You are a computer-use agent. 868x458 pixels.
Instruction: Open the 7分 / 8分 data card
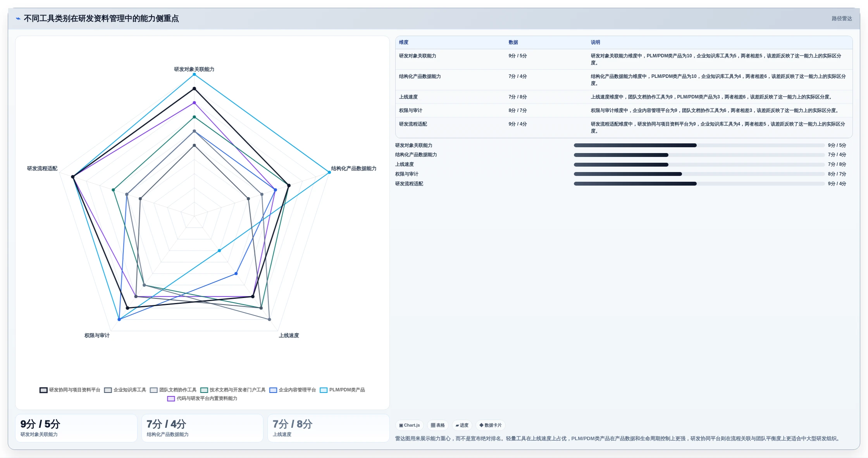pyautogui.click(x=329, y=428)
